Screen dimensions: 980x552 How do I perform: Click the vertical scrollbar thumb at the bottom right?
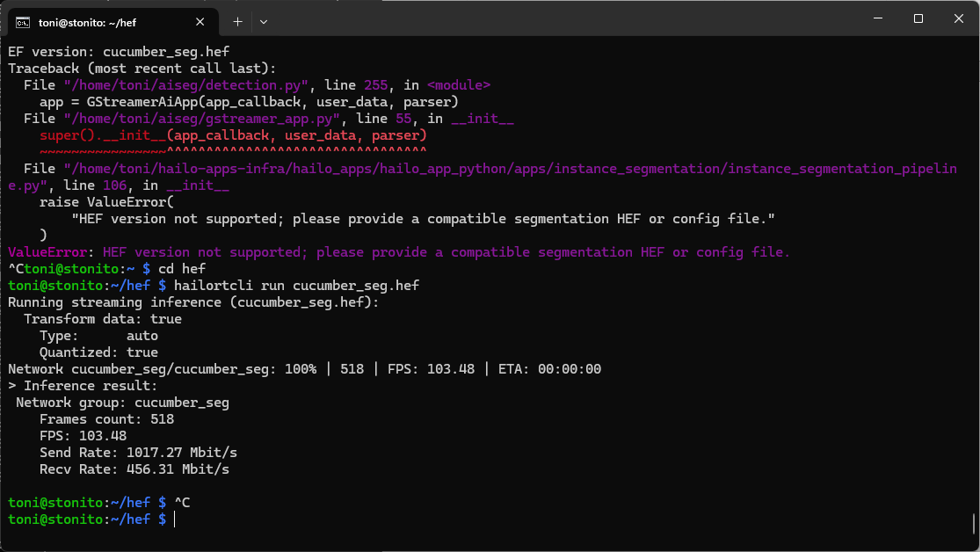[975, 524]
